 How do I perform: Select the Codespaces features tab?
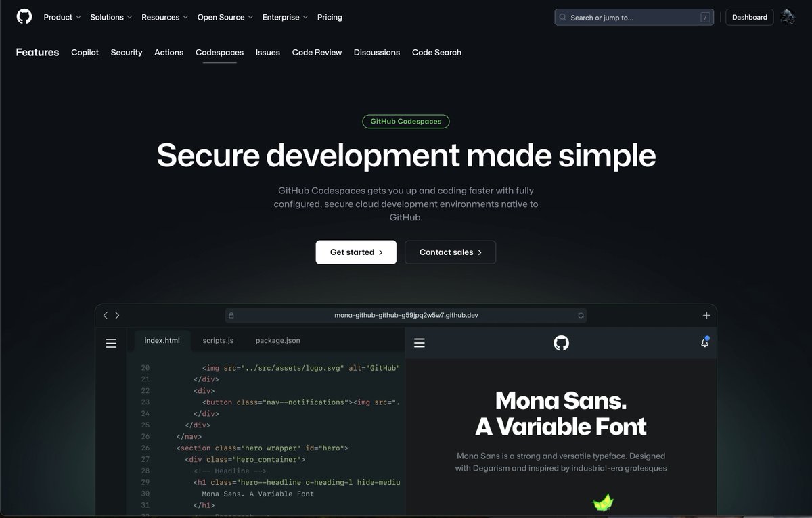219,52
